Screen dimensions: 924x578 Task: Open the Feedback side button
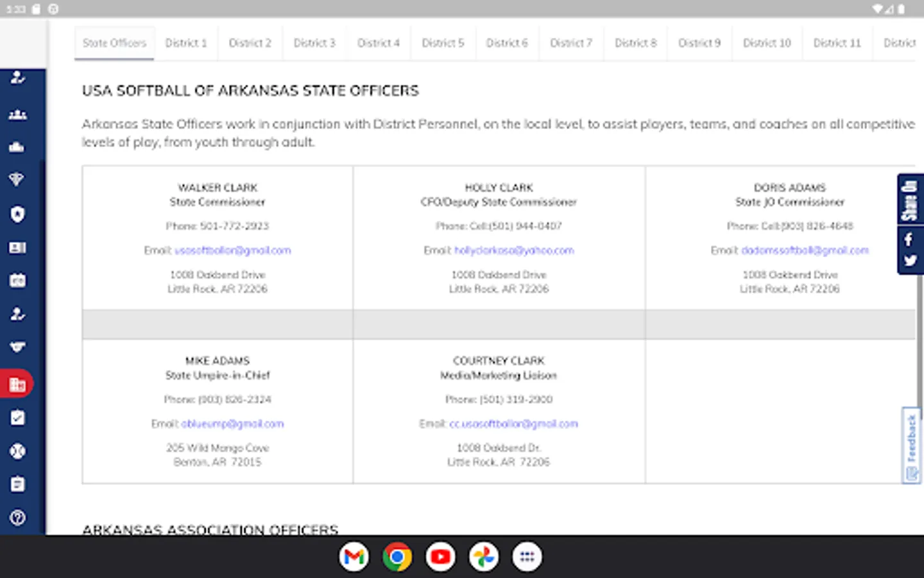pyautogui.click(x=911, y=445)
